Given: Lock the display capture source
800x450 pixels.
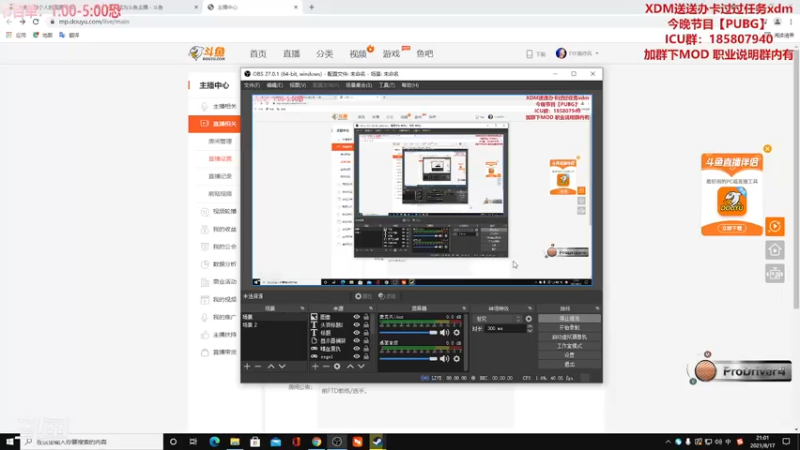Looking at the screenshot, I should tap(366, 341).
